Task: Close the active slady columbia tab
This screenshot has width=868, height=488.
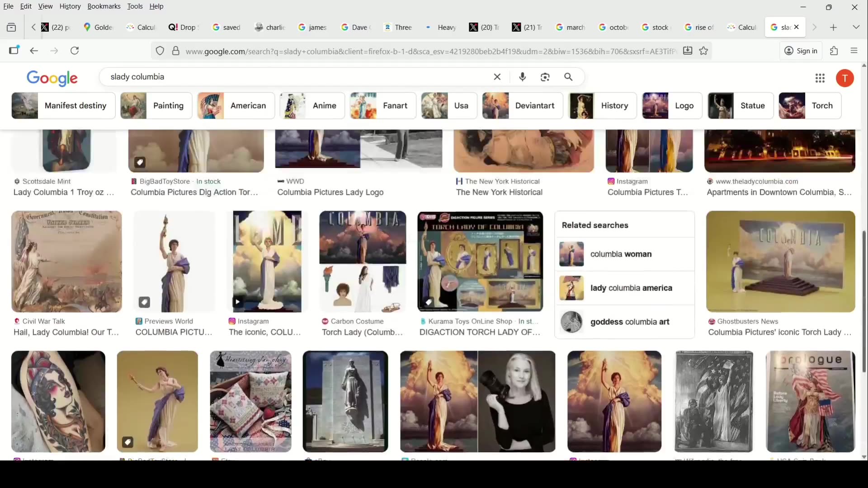Action: point(797,27)
